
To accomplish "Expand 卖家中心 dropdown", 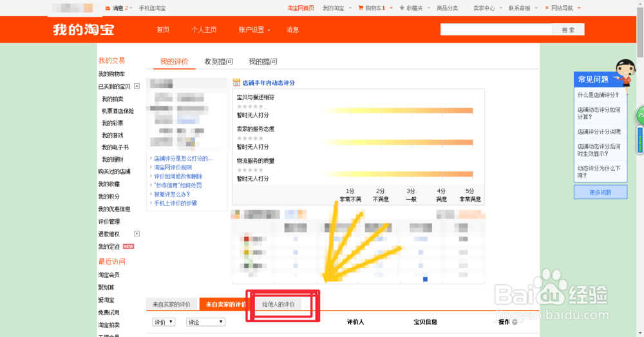I will [x=500, y=8].
